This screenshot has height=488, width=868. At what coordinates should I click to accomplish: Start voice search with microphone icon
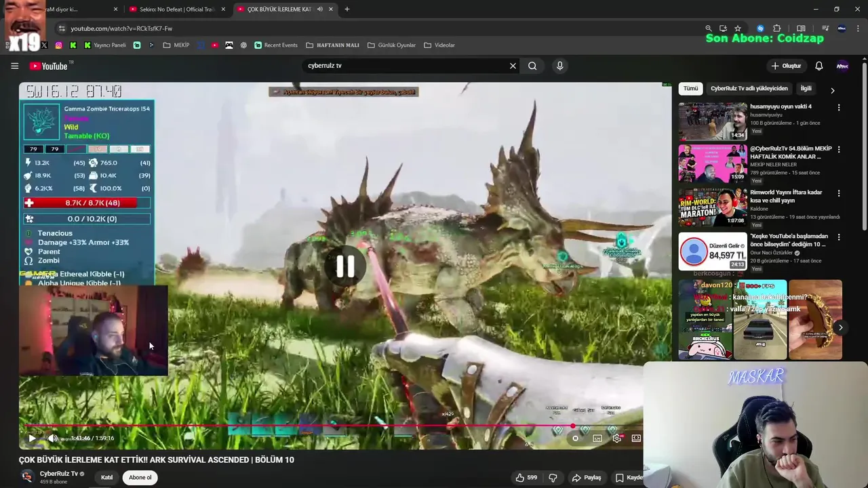tap(559, 66)
